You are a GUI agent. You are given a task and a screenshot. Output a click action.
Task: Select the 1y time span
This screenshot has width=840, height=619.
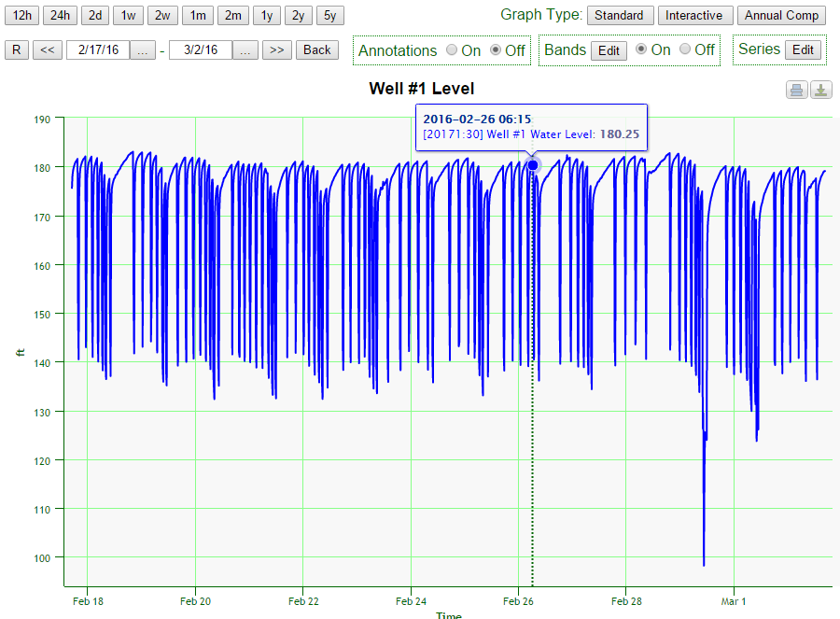coord(267,16)
